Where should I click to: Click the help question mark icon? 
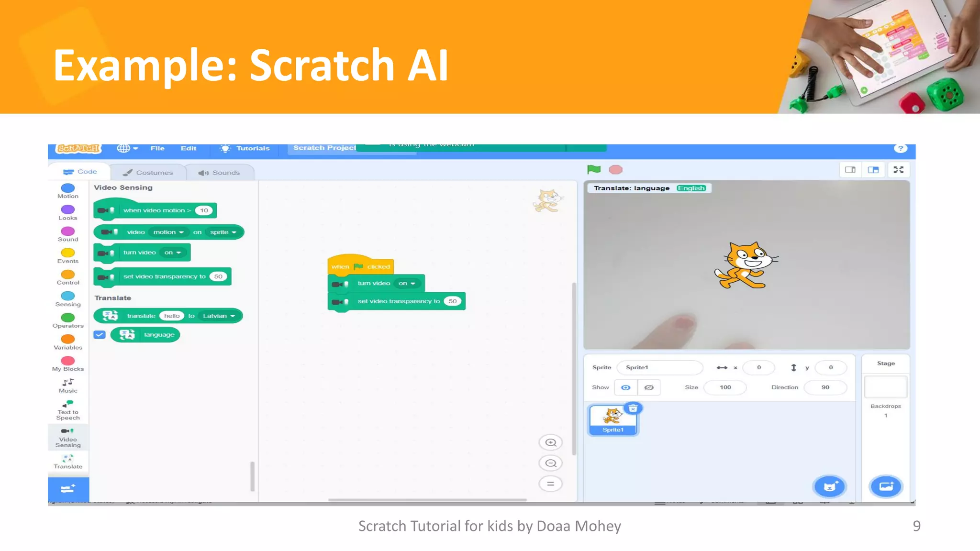pos(901,148)
